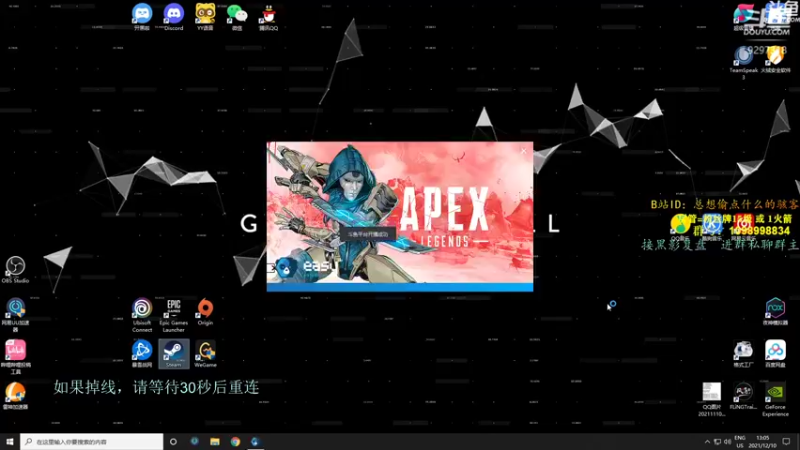Open the YY voice desktop shortcut
800x450 pixels.
pos(205,17)
